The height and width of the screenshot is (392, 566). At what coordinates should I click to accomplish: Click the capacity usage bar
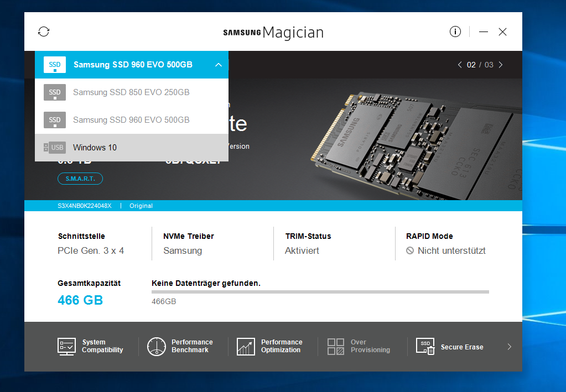(320, 292)
